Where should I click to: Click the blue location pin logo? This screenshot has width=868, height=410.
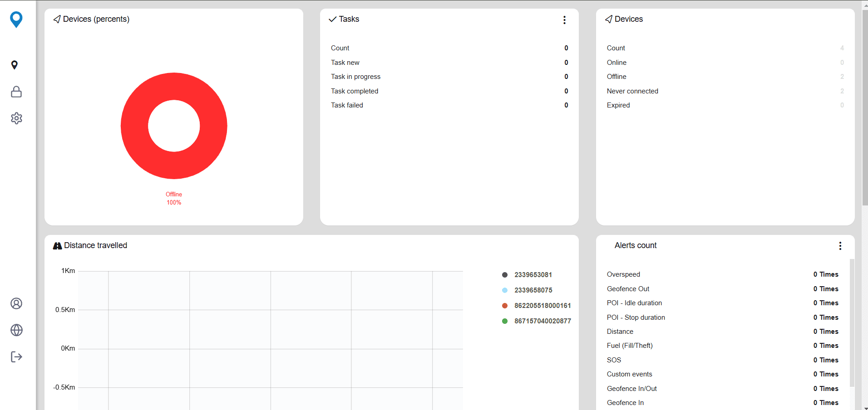coord(16,20)
